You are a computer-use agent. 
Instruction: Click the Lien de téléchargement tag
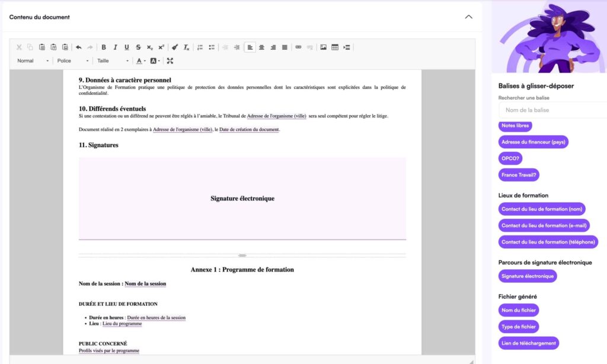529,343
